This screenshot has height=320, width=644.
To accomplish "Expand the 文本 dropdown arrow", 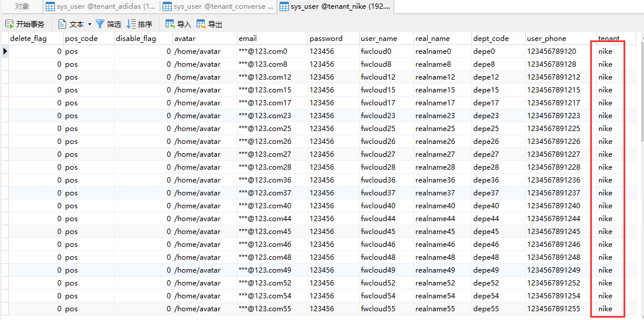I will click(x=89, y=25).
